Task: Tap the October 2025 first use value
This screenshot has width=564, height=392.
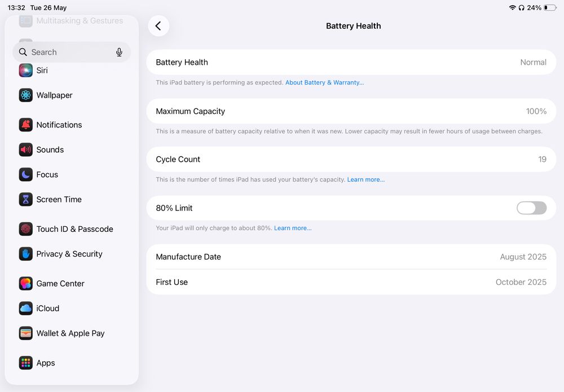Action: point(521,282)
